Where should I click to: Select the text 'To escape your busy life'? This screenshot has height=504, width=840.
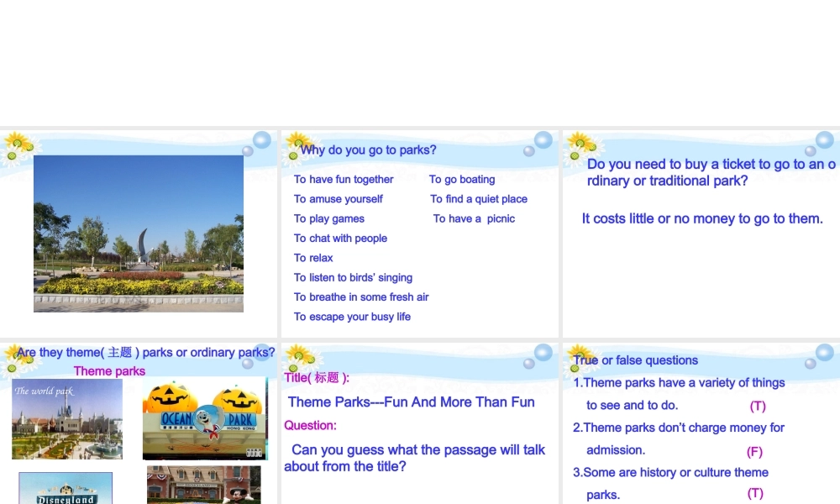coord(352,317)
